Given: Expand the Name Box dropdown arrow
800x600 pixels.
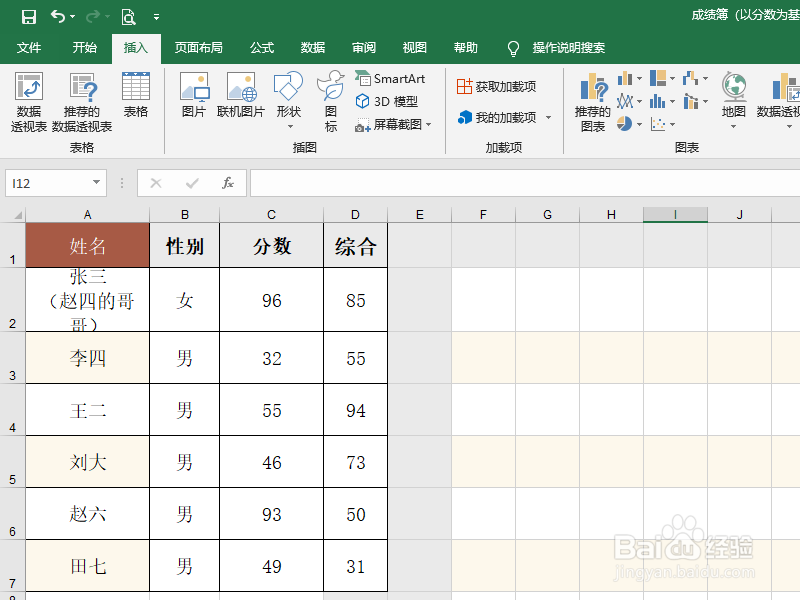Looking at the screenshot, I should pyautogui.click(x=97, y=183).
